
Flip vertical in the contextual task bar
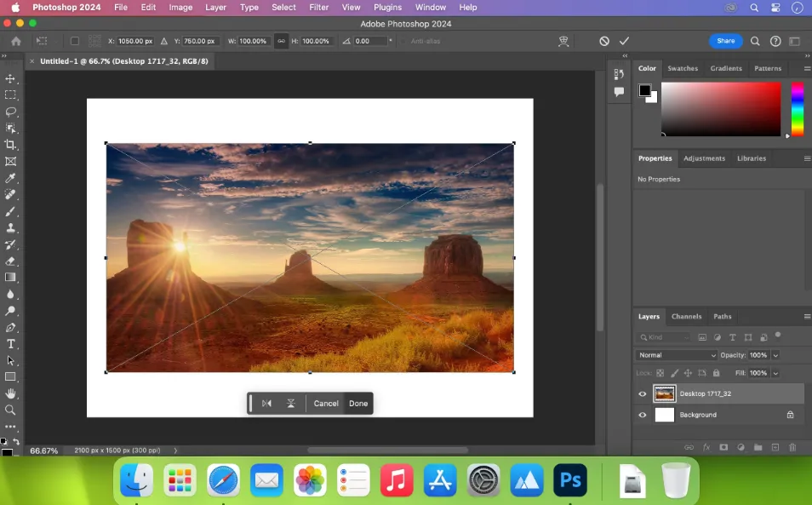(x=291, y=404)
